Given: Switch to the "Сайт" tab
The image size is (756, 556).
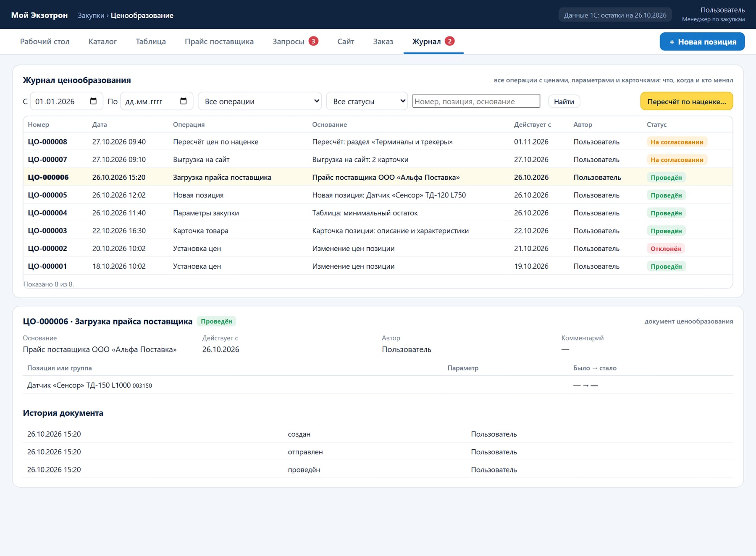Looking at the screenshot, I should click(346, 42).
